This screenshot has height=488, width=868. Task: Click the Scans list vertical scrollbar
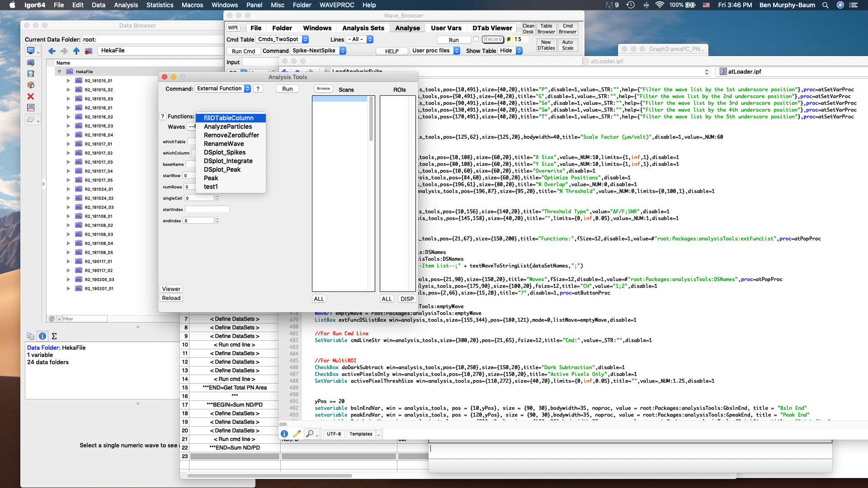372,119
